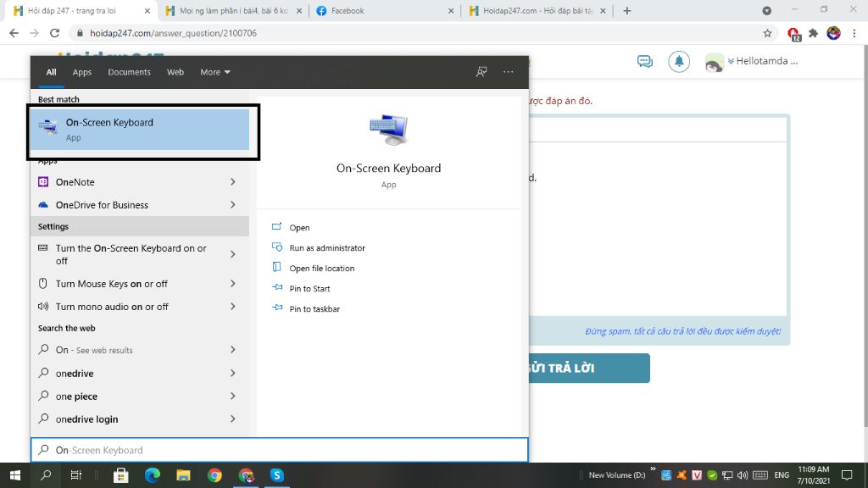This screenshot has width=868, height=488.
Task: Bookmark this page with the star icon
Action: coord(767,33)
